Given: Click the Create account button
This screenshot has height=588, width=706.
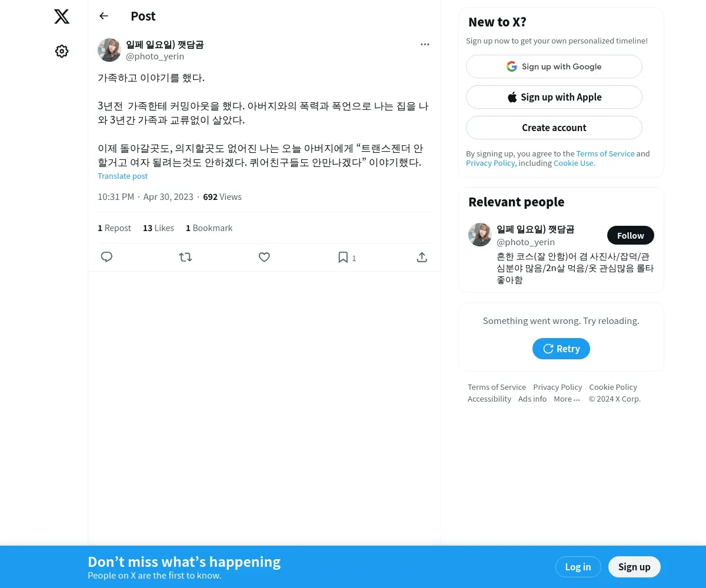Looking at the screenshot, I should pyautogui.click(x=554, y=128).
